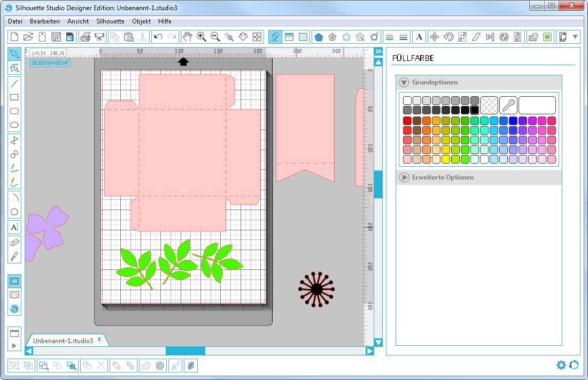Select the Line drawing tool
Screen dimensions: 588x380
pos(14,83)
